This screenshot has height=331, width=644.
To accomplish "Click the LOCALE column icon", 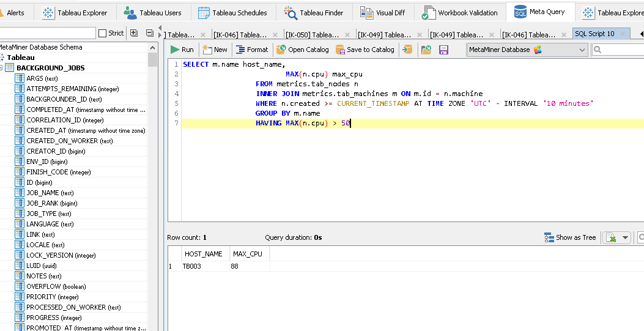I will [20, 244].
